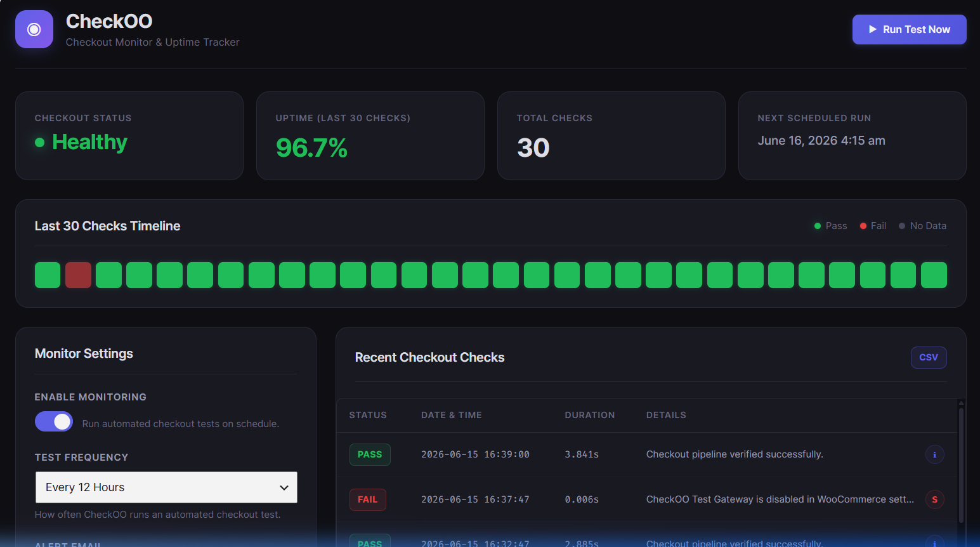Click the info icon for the 16:39:00 check
Viewport: 980px width, 547px height.
coord(934,454)
